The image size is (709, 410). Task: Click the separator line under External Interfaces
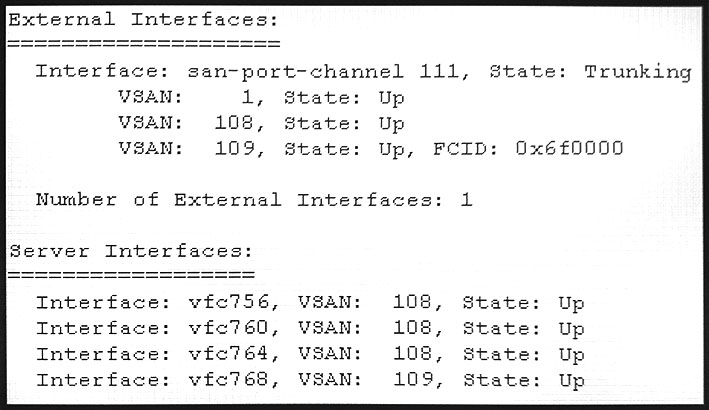(143, 44)
